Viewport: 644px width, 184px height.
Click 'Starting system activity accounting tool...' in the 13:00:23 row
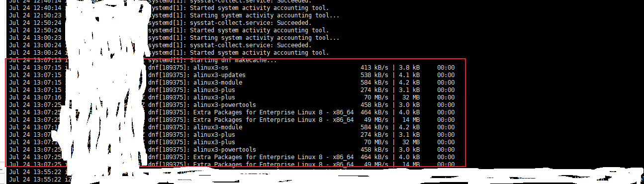[x=265, y=38]
